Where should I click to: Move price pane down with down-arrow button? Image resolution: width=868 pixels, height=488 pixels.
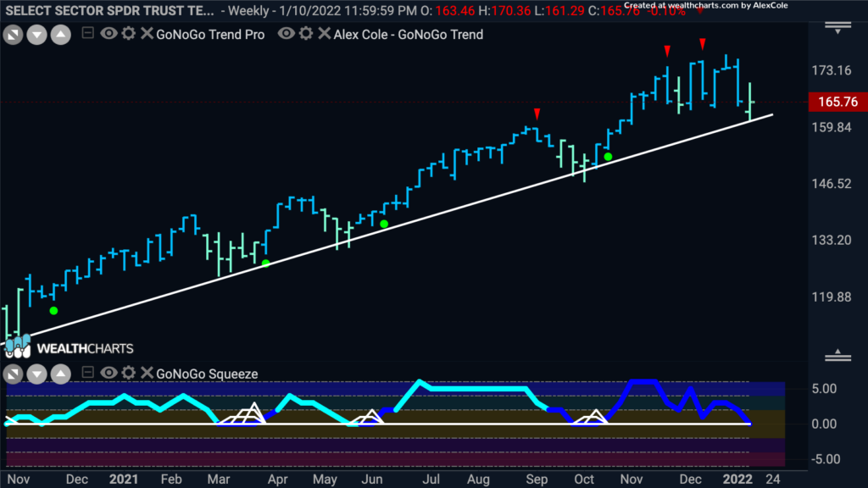pos(37,36)
